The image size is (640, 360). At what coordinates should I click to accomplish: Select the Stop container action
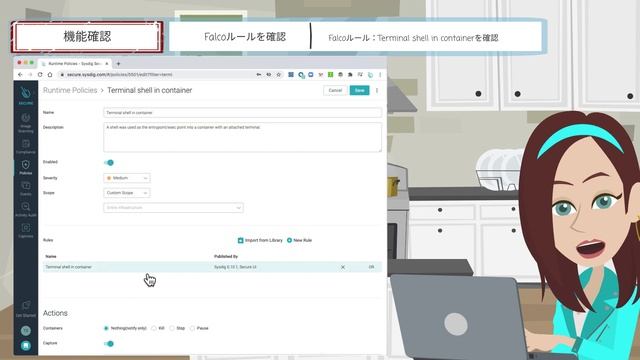click(178, 328)
